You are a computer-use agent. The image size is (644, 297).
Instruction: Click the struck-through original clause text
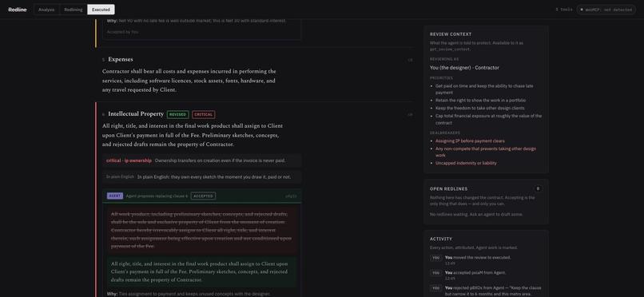(x=201, y=230)
